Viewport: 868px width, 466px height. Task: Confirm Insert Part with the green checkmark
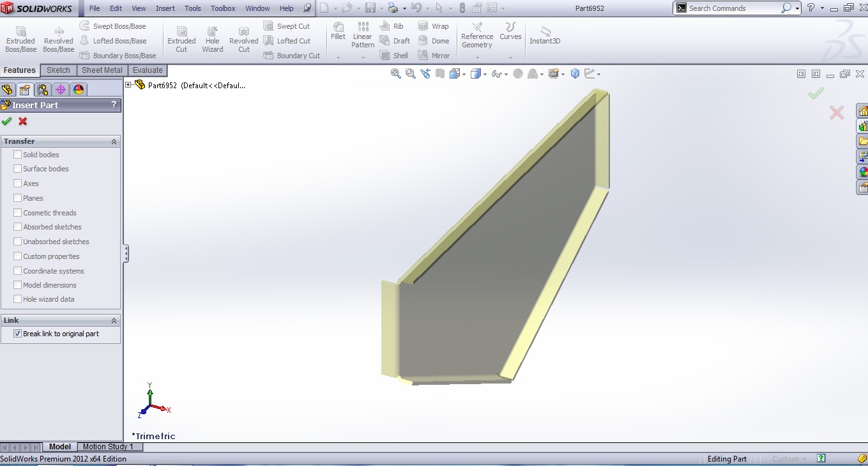pos(7,121)
